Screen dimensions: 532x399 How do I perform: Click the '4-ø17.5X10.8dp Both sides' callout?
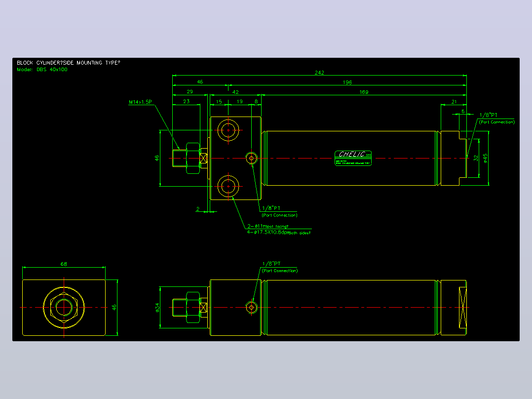[x=278, y=232]
